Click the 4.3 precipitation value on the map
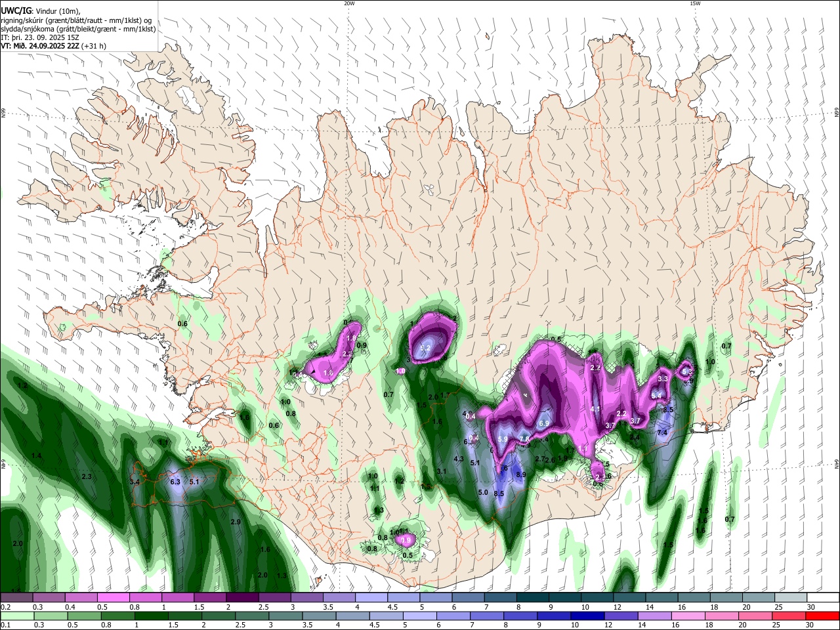This screenshot has width=840, height=630. (459, 459)
